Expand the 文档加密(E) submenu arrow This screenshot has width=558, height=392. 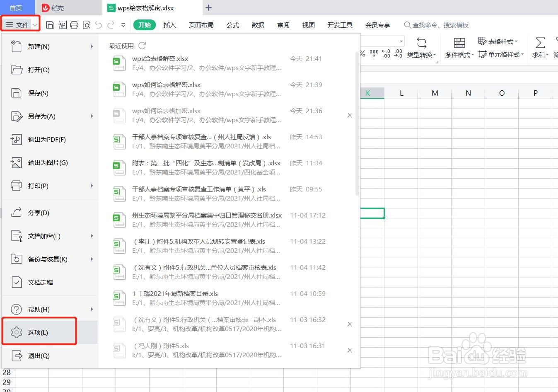(x=92, y=236)
